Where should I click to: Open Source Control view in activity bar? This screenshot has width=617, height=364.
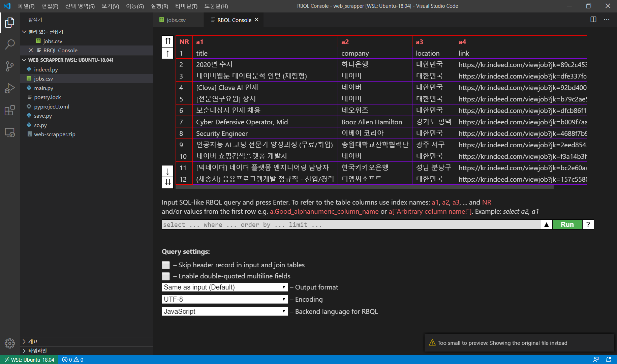click(x=10, y=66)
